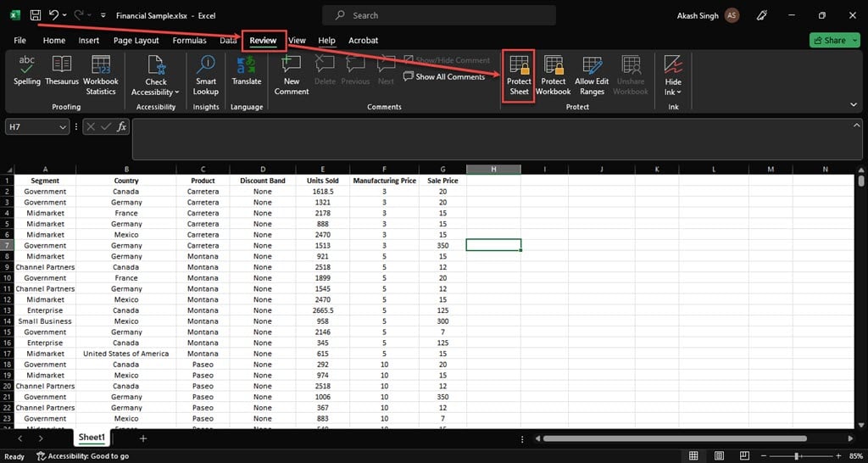The image size is (868, 463).
Task: Open the Help tab
Action: [x=326, y=41]
